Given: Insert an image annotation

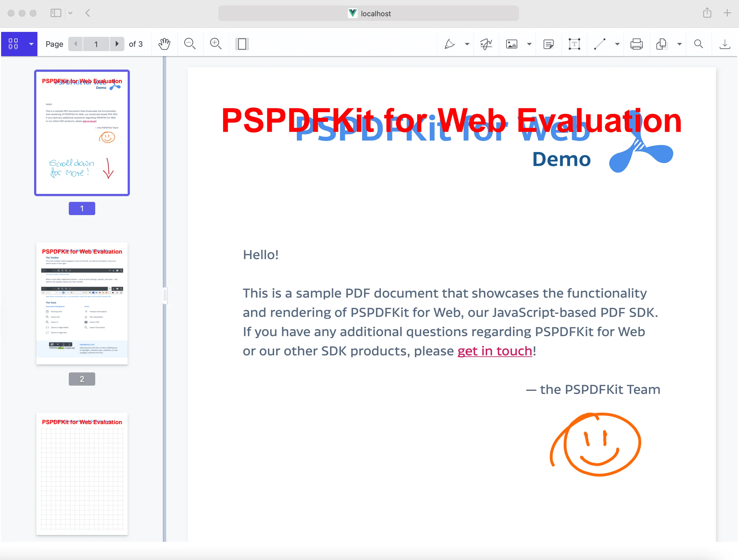Looking at the screenshot, I should click(x=511, y=44).
